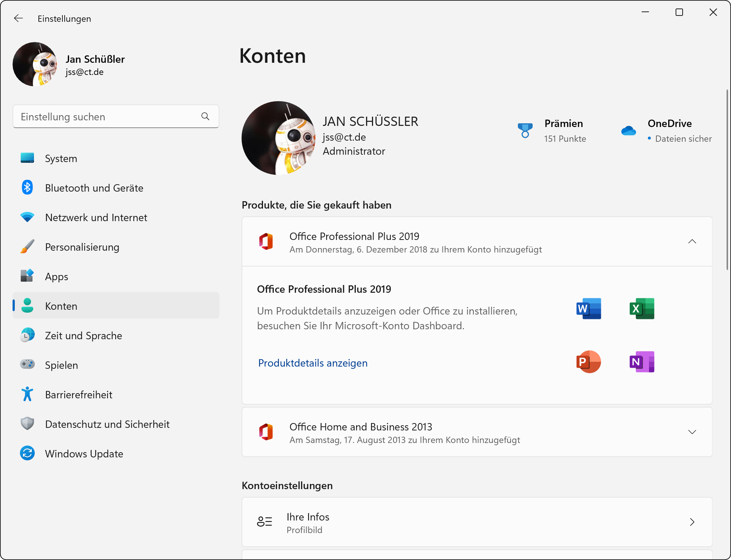Open Windows Update section
The width and height of the screenshot is (731, 560).
[x=84, y=454]
